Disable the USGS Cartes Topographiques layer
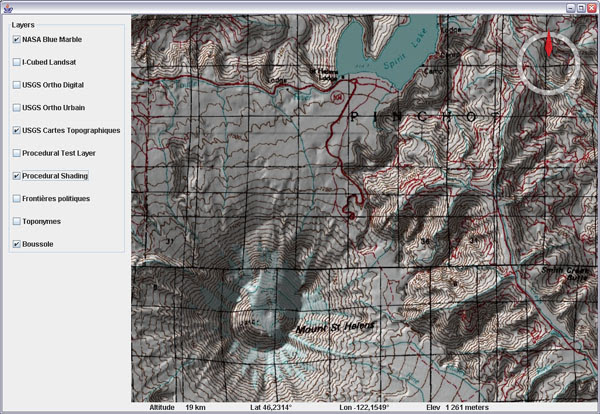600x414 pixels. [x=16, y=130]
